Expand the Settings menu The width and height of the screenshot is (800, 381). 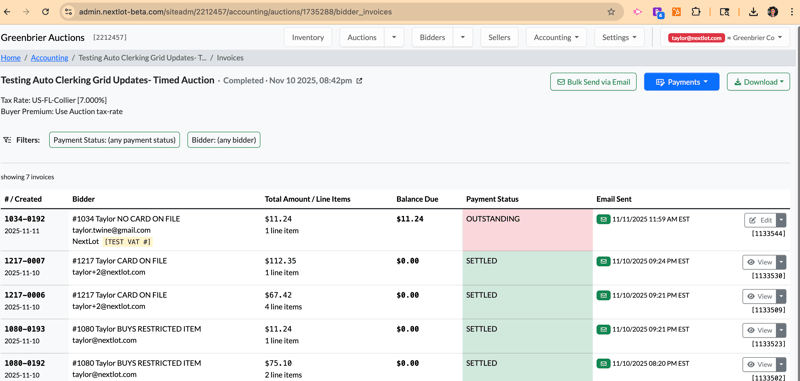(x=619, y=37)
